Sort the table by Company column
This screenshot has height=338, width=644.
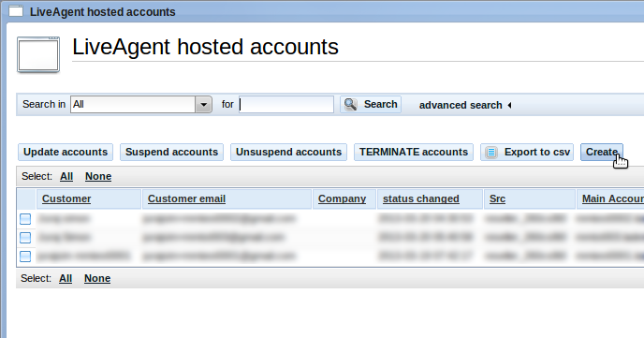(x=343, y=198)
